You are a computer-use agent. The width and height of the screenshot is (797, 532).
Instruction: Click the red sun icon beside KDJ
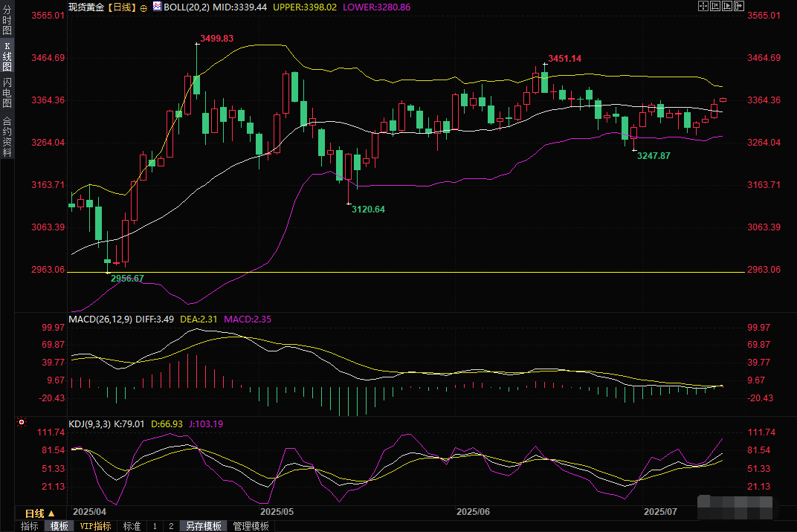(x=22, y=423)
